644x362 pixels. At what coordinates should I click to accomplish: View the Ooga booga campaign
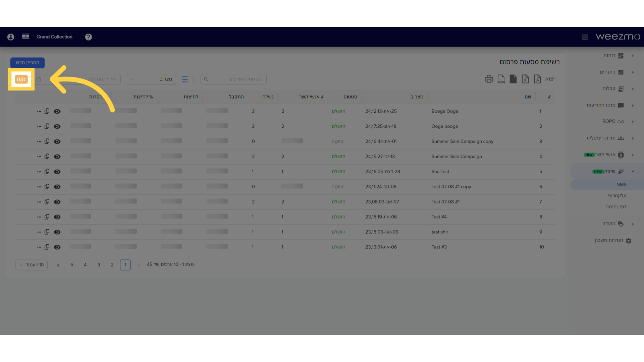tap(57, 126)
